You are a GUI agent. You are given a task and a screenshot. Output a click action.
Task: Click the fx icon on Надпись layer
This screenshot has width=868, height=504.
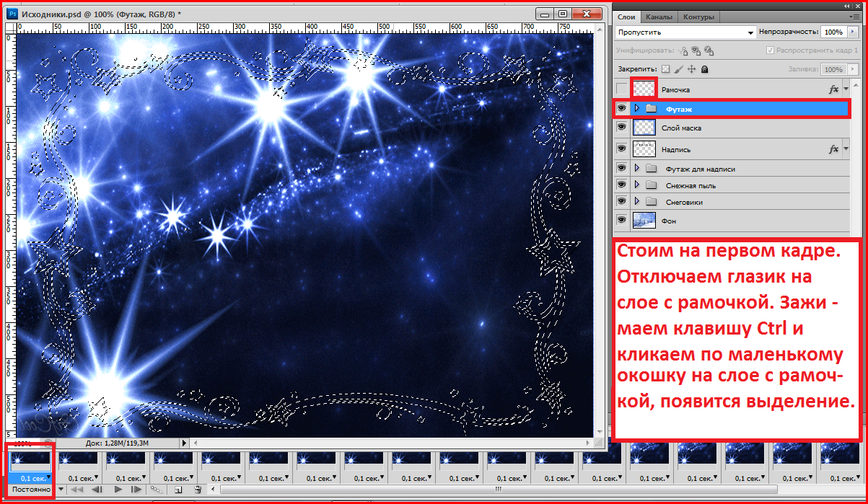pos(834,149)
